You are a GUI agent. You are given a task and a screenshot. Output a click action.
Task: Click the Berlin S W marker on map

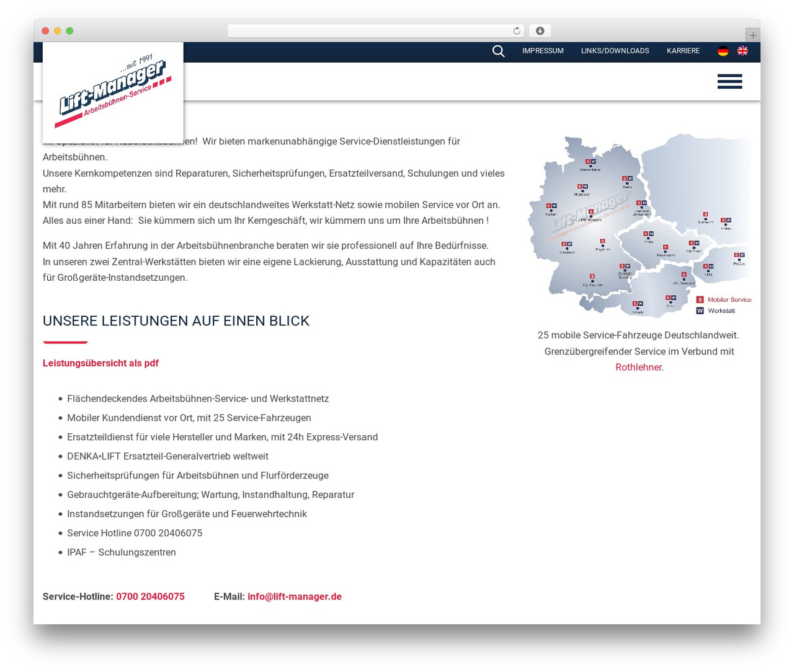[x=627, y=179]
